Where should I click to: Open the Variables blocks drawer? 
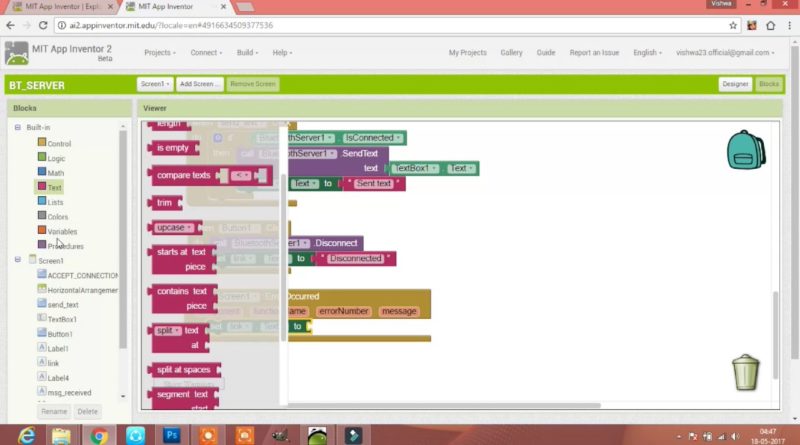(x=62, y=232)
